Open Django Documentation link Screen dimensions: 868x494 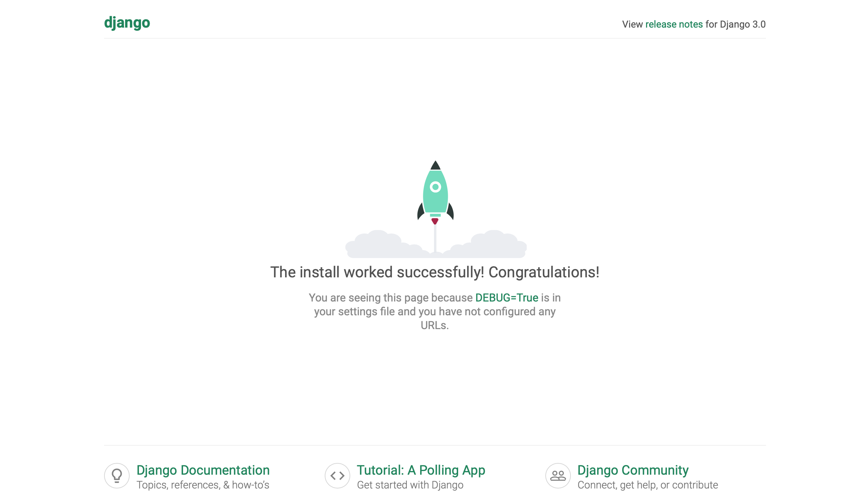tap(203, 470)
